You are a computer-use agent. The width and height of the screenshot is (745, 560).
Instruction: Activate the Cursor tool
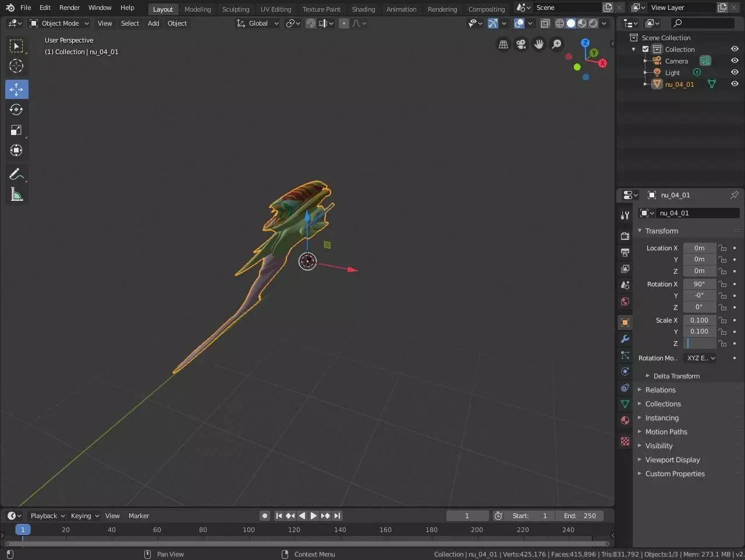tap(16, 66)
